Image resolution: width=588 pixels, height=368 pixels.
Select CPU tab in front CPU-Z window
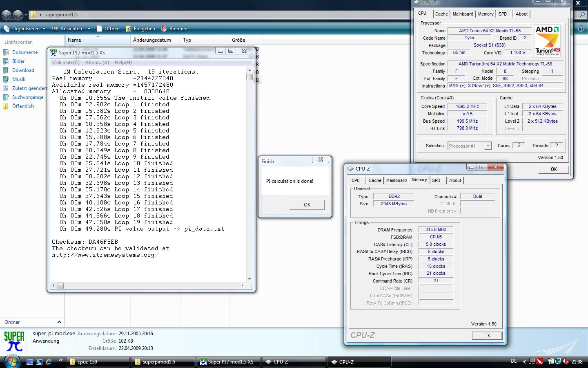pyautogui.click(x=356, y=180)
